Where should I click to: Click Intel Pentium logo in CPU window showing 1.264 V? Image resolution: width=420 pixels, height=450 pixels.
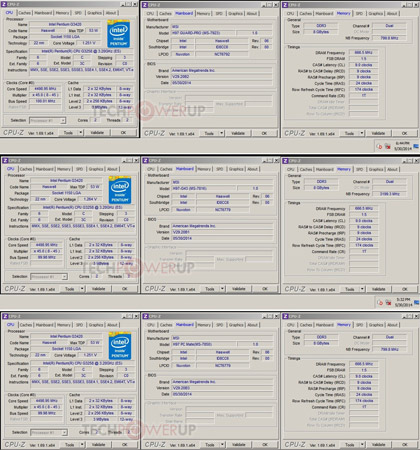pos(120,190)
